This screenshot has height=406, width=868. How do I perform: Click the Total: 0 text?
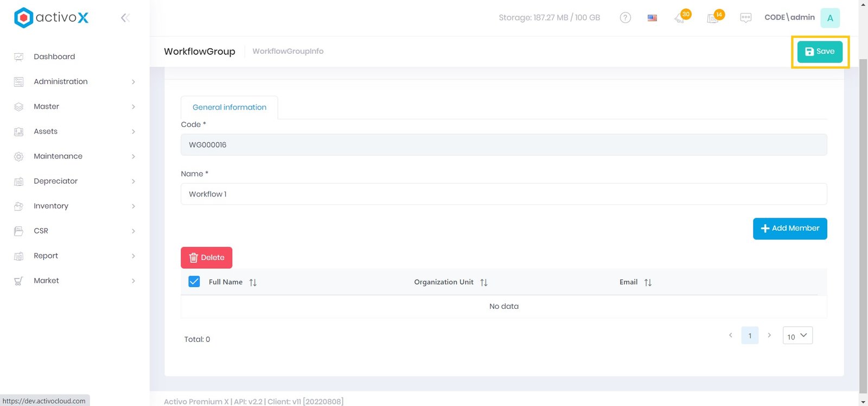pos(197,339)
